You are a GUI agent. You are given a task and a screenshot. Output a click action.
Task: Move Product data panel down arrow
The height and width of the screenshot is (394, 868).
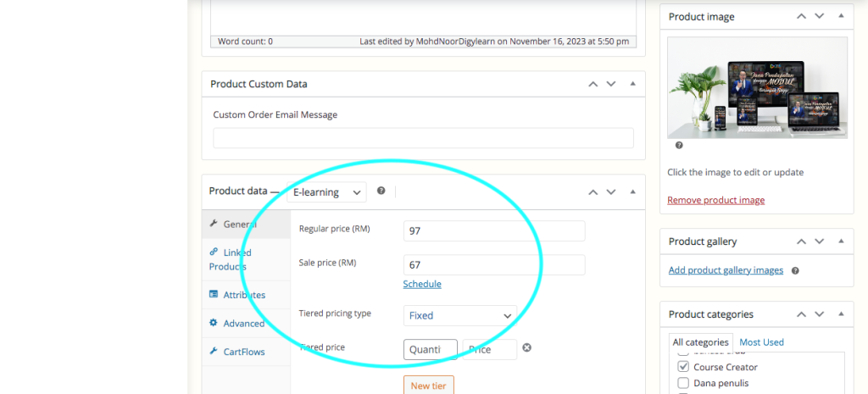click(x=611, y=191)
